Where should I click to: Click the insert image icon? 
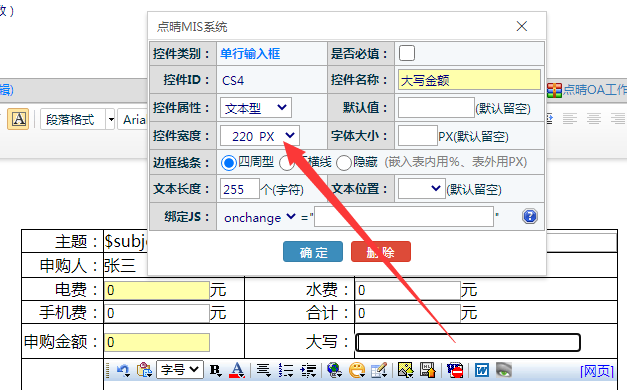[x=405, y=370]
